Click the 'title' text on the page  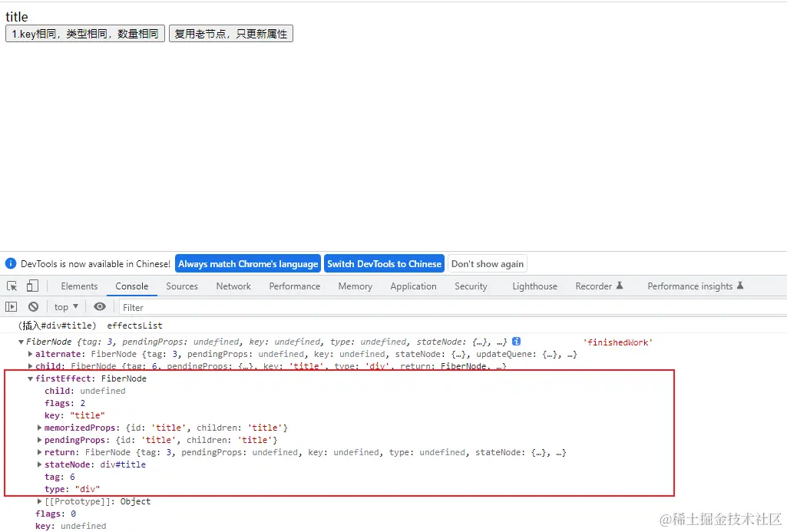pyautogui.click(x=17, y=17)
